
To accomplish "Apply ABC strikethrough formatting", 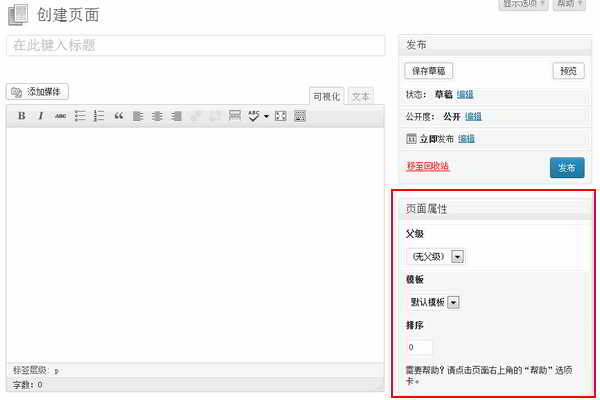I will pos(60,116).
